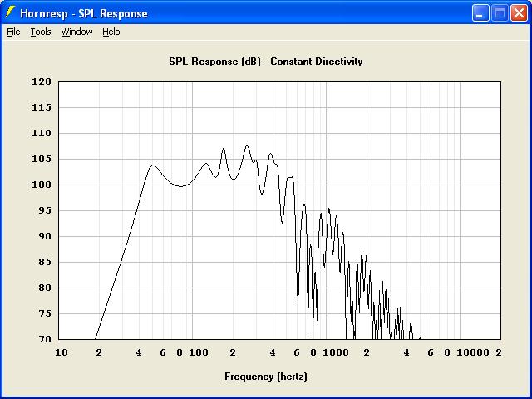Click the 85 dB axis label
The height and width of the screenshot is (399, 532).
(44, 263)
